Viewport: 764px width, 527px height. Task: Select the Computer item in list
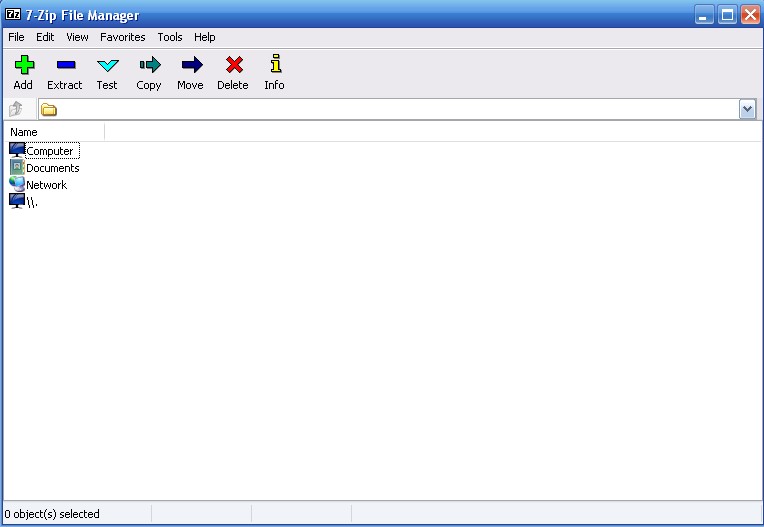pos(49,151)
